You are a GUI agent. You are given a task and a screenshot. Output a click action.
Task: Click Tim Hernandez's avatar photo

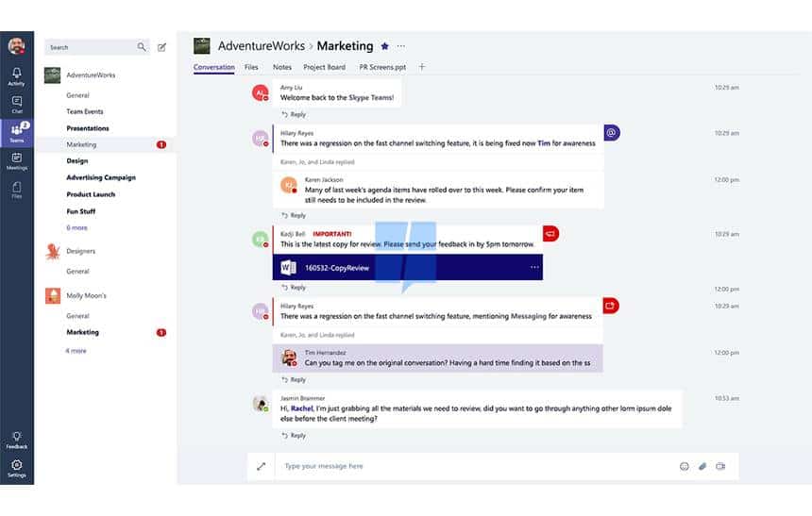click(x=289, y=358)
